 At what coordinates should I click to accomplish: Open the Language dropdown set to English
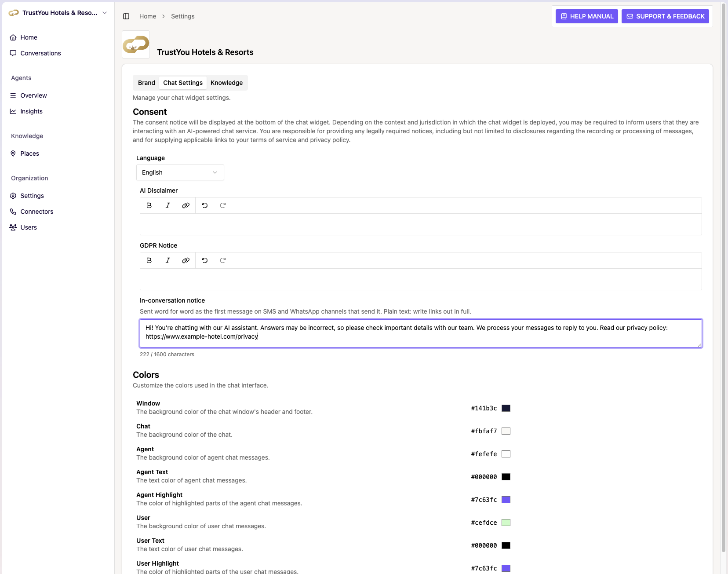pyautogui.click(x=180, y=172)
